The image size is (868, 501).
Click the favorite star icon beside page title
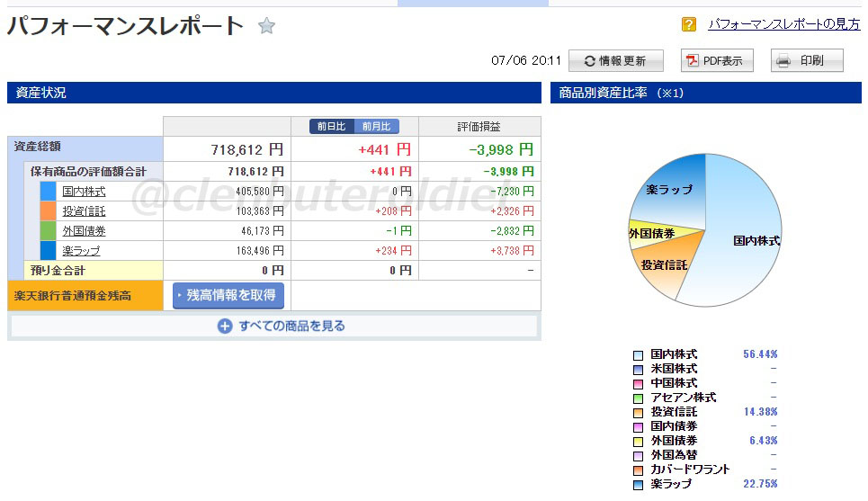266,25
